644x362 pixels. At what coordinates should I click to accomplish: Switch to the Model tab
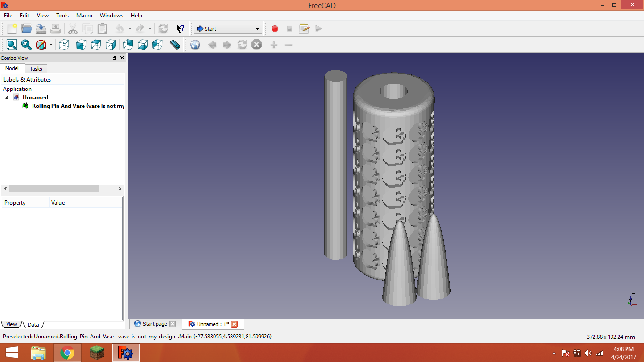12,68
